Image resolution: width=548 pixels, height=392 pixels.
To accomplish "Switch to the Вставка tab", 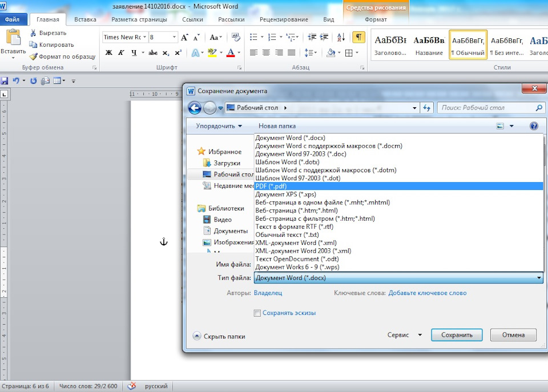I will [x=85, y=19].
